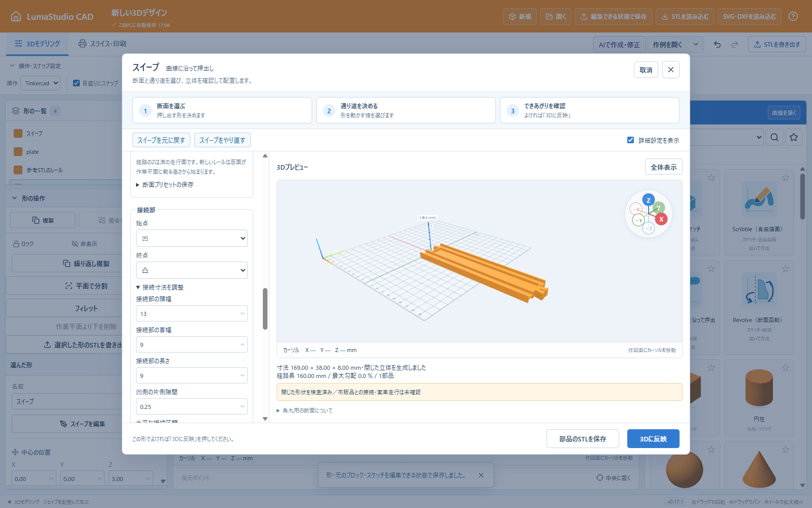Favorite the Scribble shape with its star
Image resolution: width=812 pixels, height=508 pixels.
point(786,178)
